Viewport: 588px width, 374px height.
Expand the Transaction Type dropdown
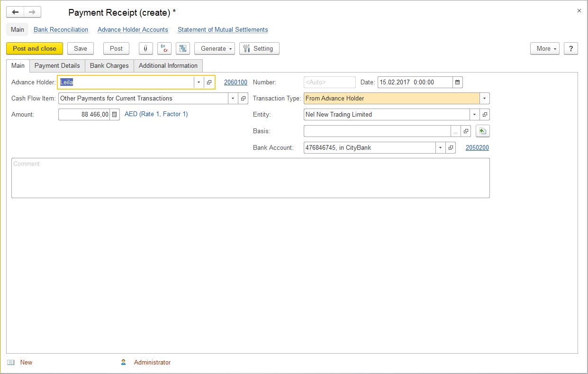click(484, 98)
